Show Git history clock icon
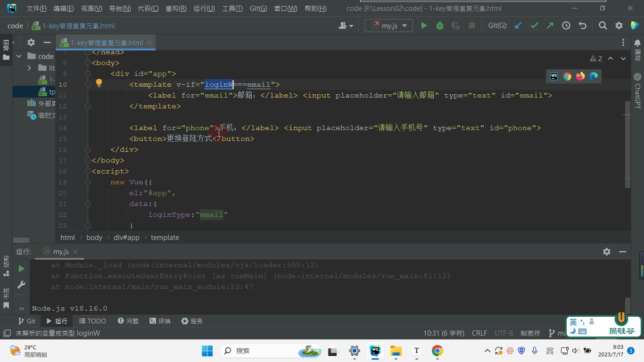This screenshot has height=362, width=644. (566, 26)
